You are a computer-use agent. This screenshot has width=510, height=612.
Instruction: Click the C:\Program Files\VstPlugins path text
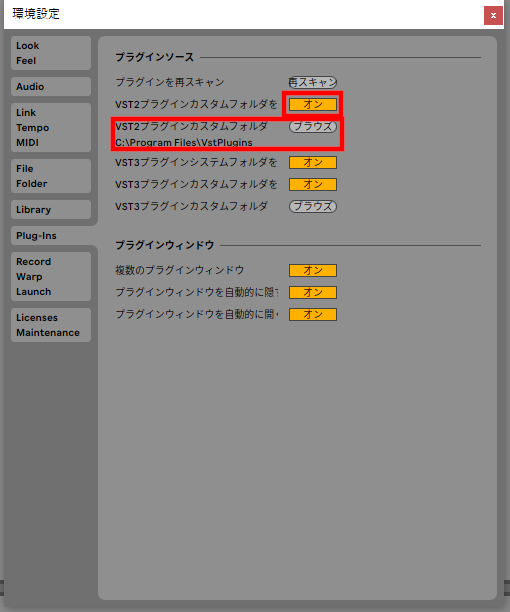[184, 142]
